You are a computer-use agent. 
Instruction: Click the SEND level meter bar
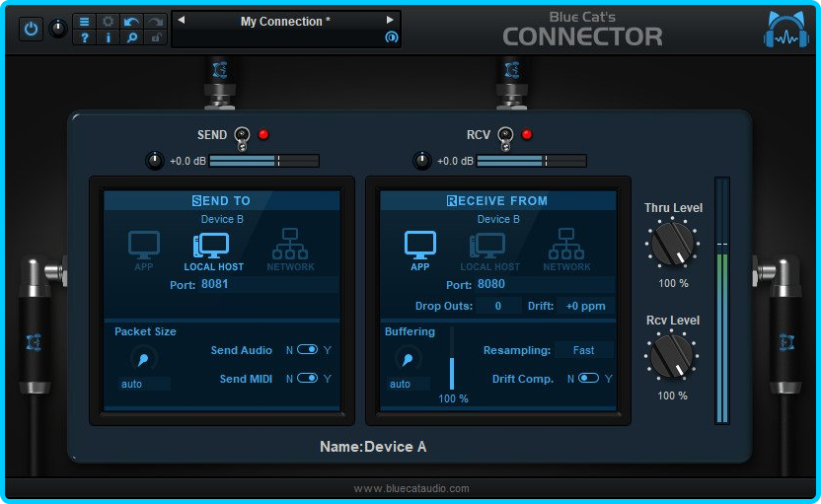coord(264,161)
